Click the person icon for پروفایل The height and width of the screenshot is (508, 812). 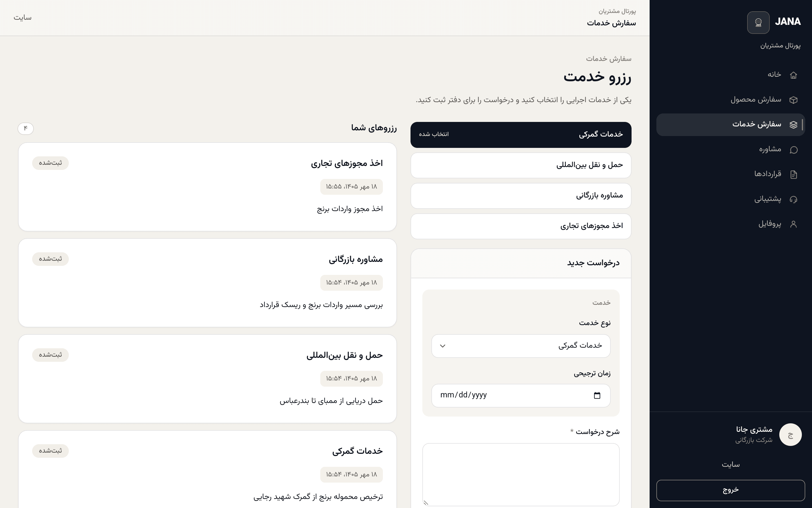[x=793, y=224]
